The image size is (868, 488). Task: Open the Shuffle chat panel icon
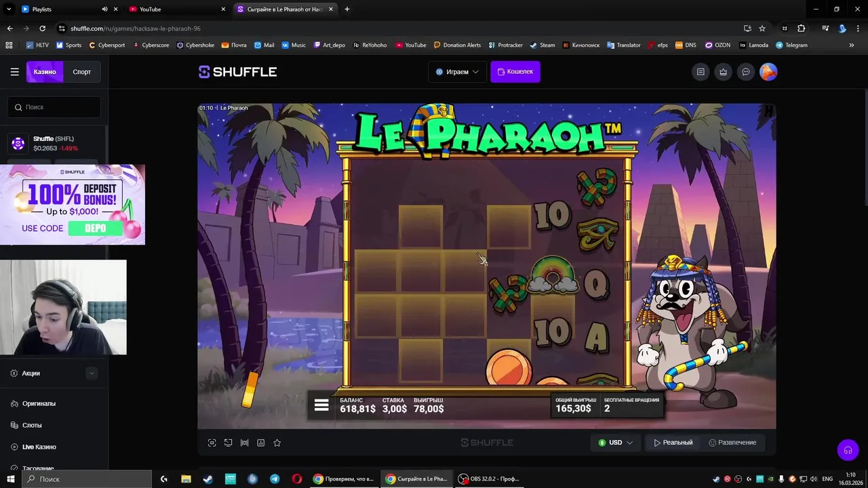tap(746, 72)
